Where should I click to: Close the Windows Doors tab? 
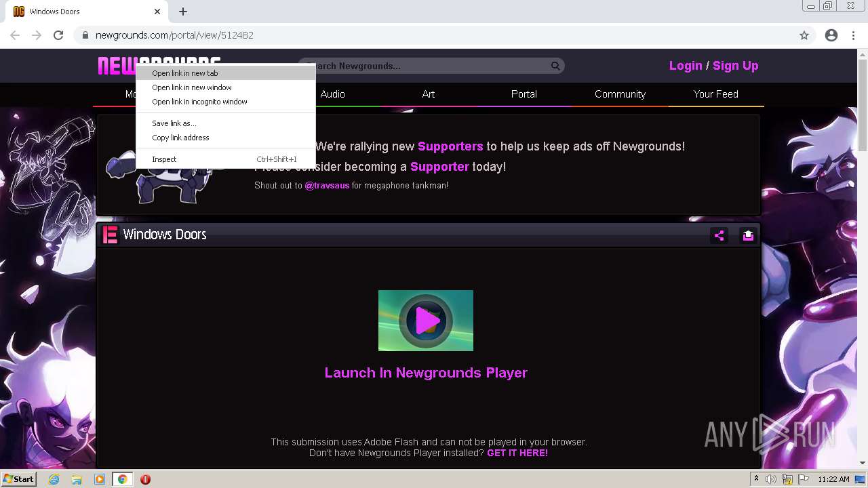pyautogui.click(x=157, y=12)
